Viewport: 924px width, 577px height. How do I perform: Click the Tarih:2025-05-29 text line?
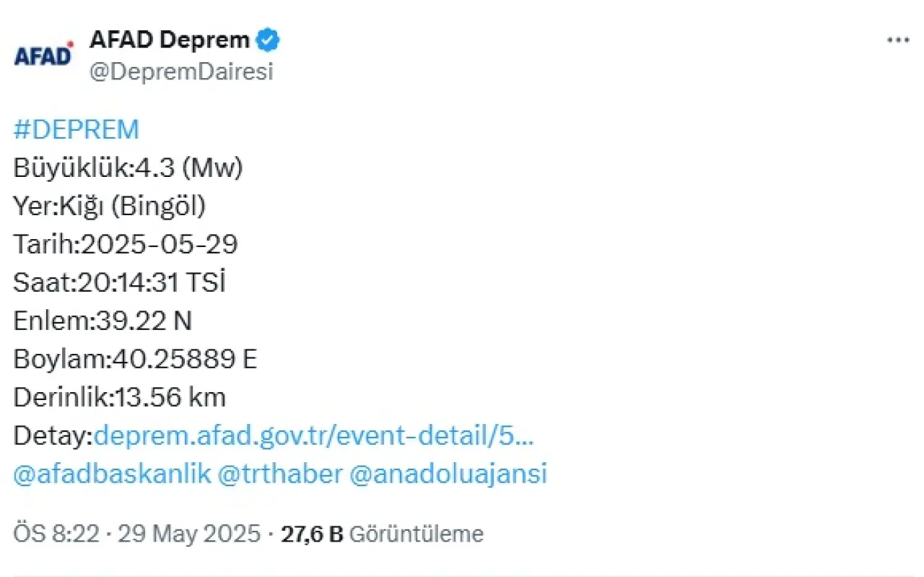126,245
